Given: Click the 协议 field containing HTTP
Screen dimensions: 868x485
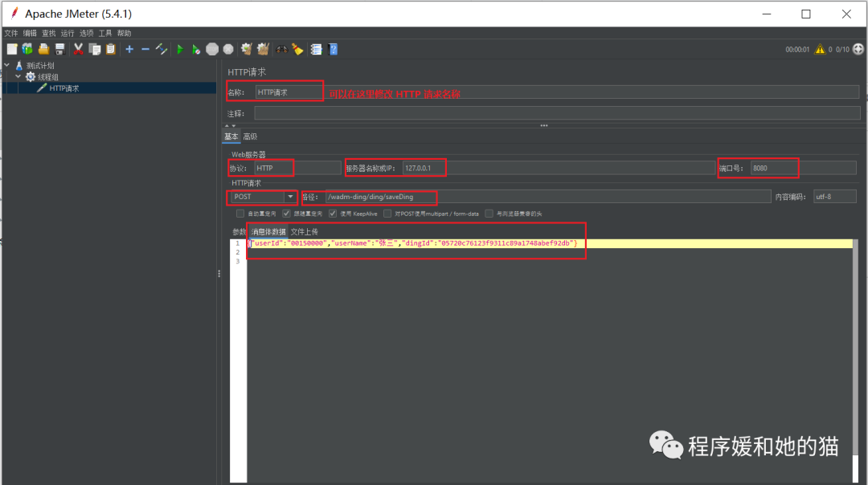Looking at the screenshot, I should pos(298,168).
